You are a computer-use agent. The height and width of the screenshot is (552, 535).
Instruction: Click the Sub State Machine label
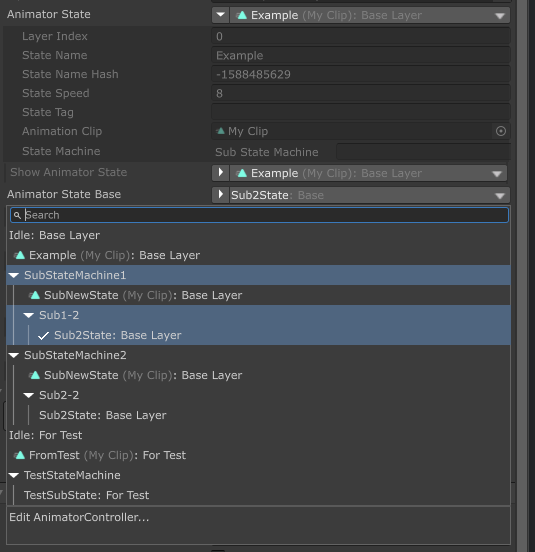click(x=267, y=152)
